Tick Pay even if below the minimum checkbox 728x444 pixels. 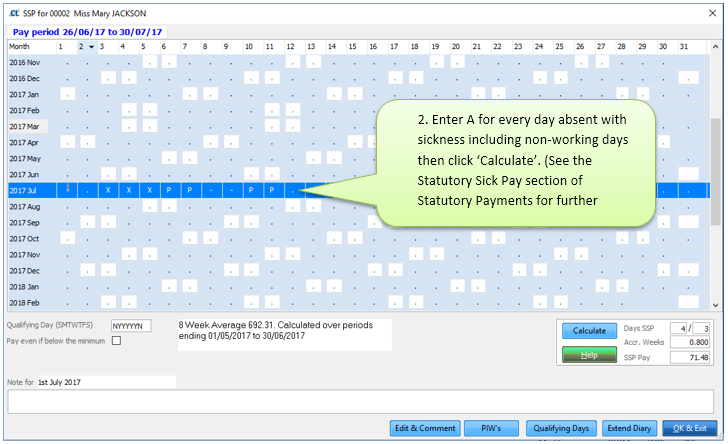(x=117, y=341)
